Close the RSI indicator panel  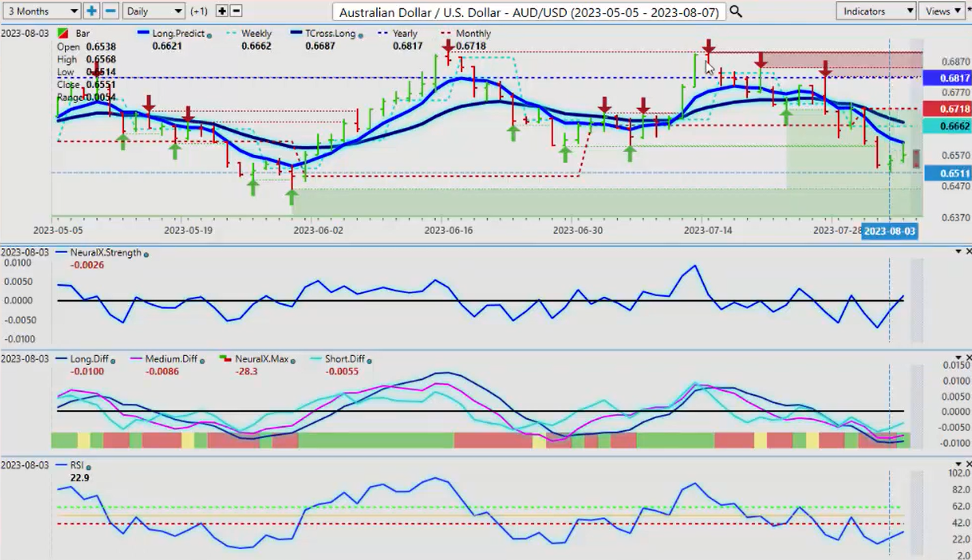click(969, 465)
